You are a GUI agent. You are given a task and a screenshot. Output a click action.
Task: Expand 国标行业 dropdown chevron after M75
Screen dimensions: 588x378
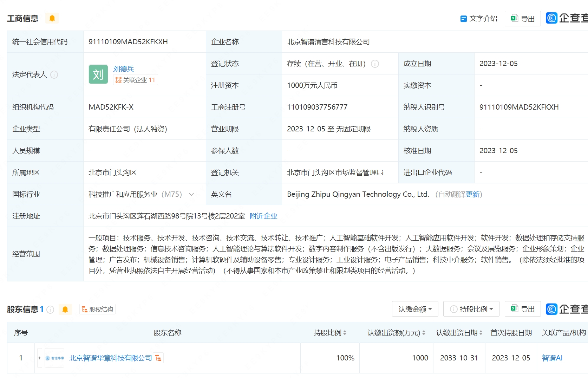coord(191,194)
